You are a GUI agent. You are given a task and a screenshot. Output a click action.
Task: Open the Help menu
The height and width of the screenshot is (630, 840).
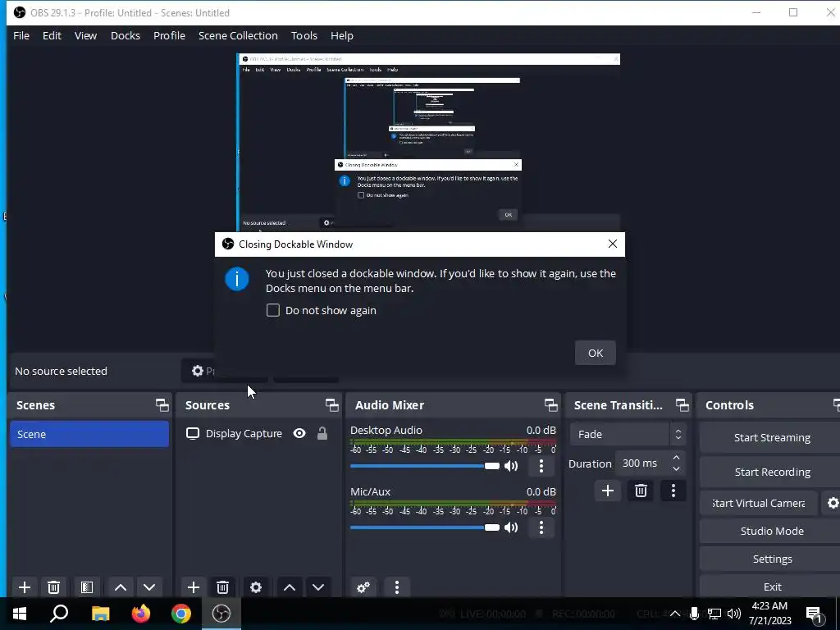click(342, 35)
